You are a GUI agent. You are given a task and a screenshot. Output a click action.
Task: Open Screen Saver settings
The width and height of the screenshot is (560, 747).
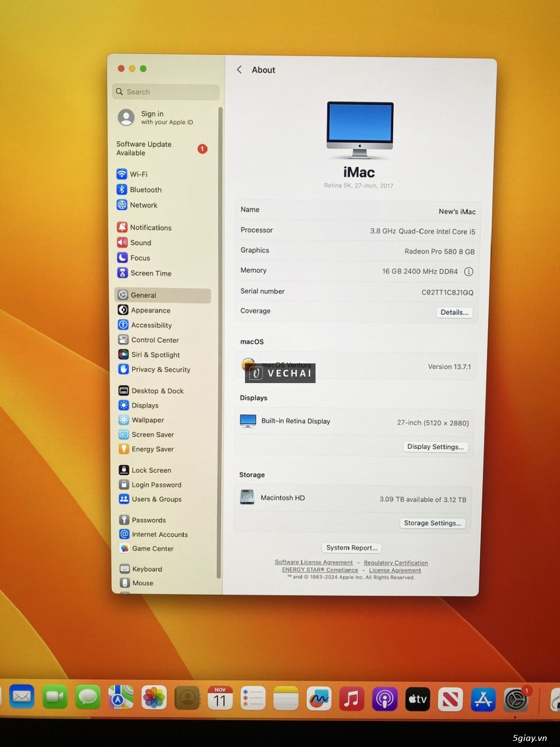(146, 434)
